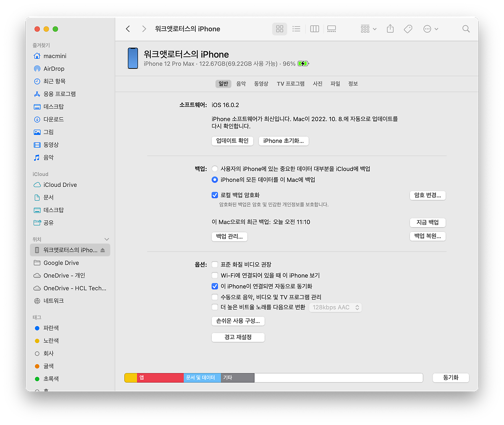Click the iPhone device icon in header
This screenshot has width=504, height=425.
(133, 58)
